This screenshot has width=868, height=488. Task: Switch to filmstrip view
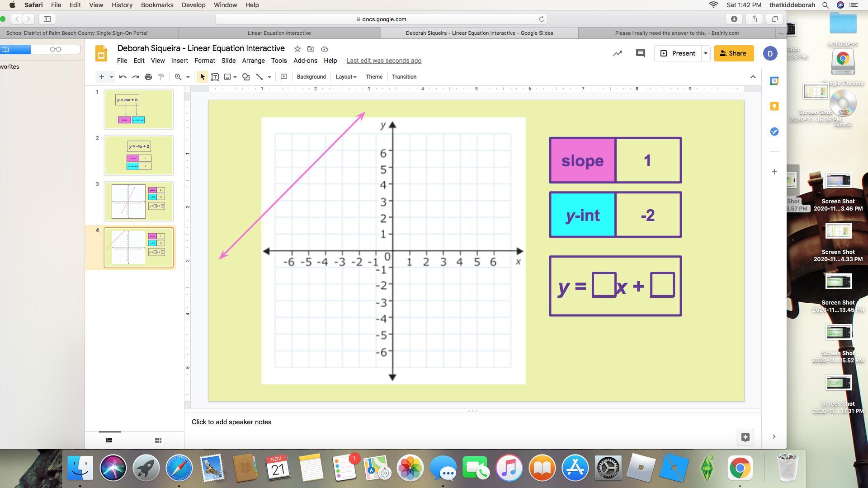[x=109, y=440]
